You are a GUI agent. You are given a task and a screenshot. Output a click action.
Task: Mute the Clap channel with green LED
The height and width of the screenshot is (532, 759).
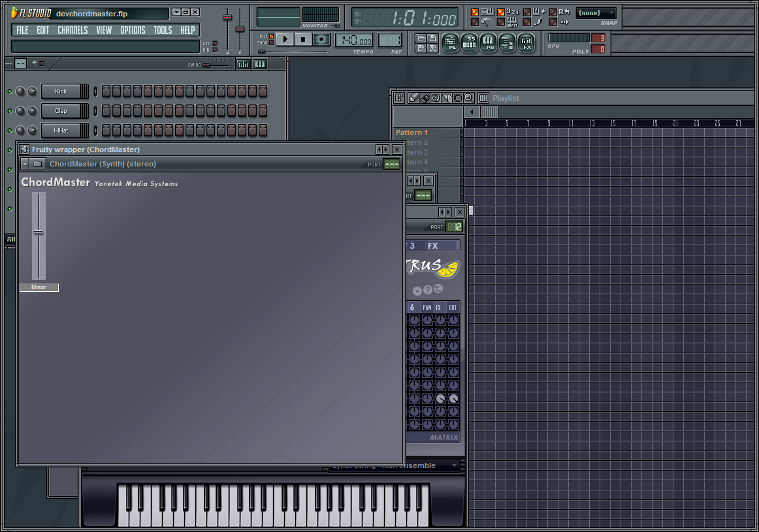[10, 111]
